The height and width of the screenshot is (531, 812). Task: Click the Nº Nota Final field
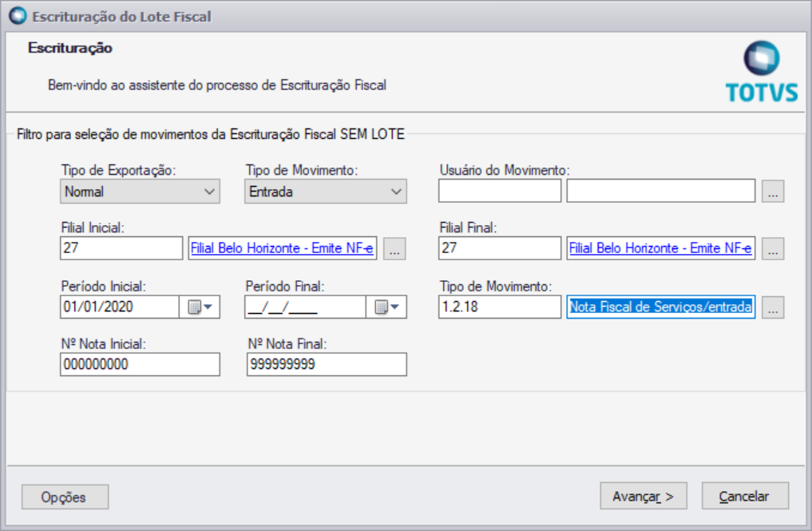[x=327, y=365]
